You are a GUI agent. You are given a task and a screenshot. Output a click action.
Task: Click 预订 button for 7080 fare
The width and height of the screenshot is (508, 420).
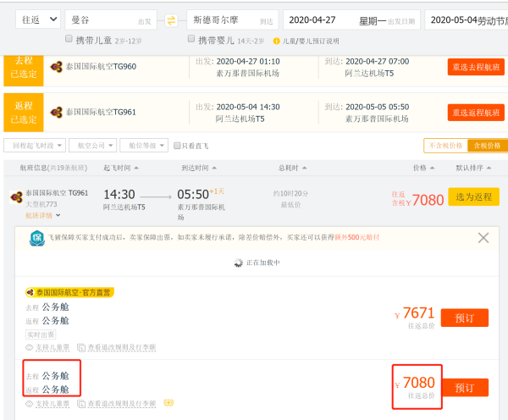pos(465,388)
